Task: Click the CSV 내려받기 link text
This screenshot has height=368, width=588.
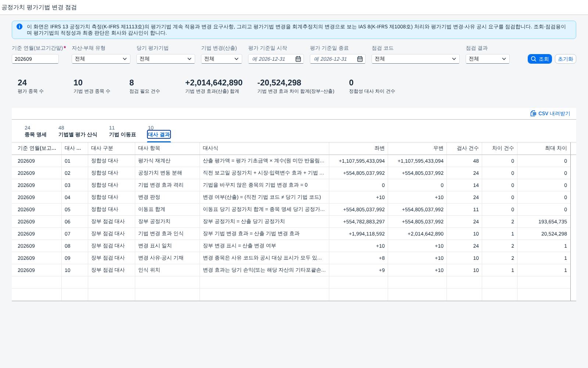Action: 554,113
